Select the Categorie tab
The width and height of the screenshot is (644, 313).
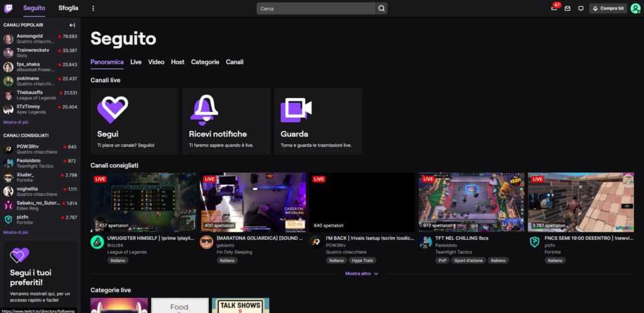[205, 62]
